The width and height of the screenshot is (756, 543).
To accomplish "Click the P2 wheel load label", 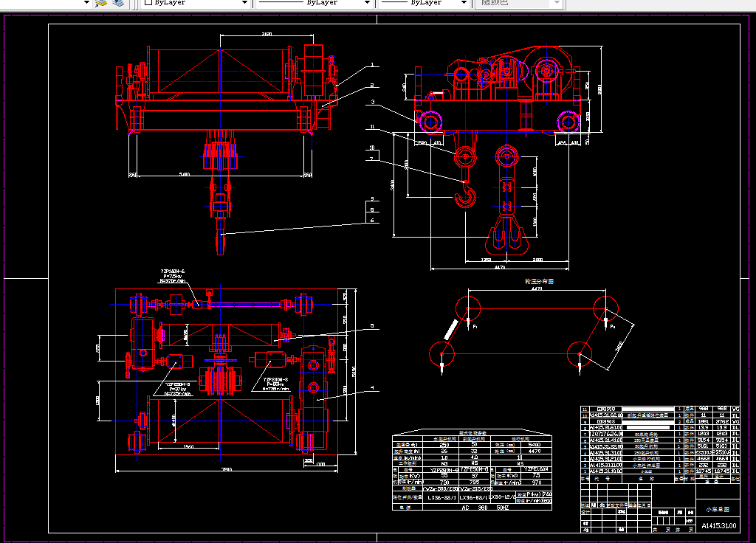I will click(613, 327).
